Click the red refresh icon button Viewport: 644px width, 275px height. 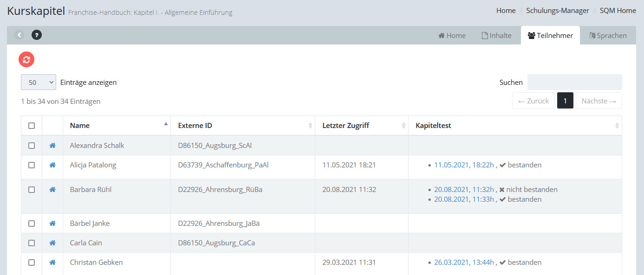click(x=26, y=59)
